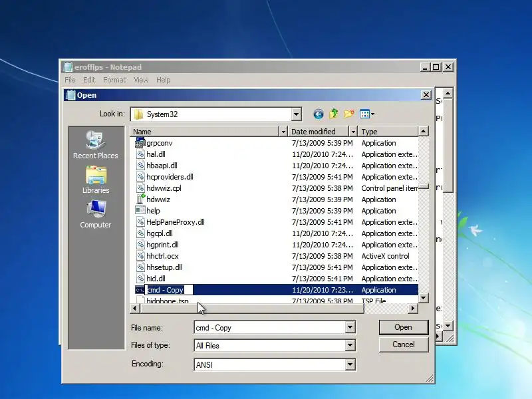Sort files by the Name column header
532x399 pixels.
tap(205, 132)
